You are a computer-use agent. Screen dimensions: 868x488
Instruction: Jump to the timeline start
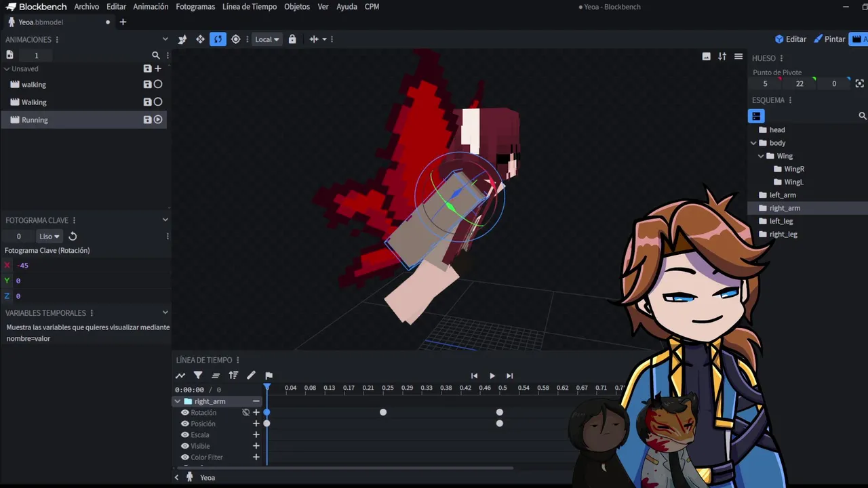[x=474, y=375]
